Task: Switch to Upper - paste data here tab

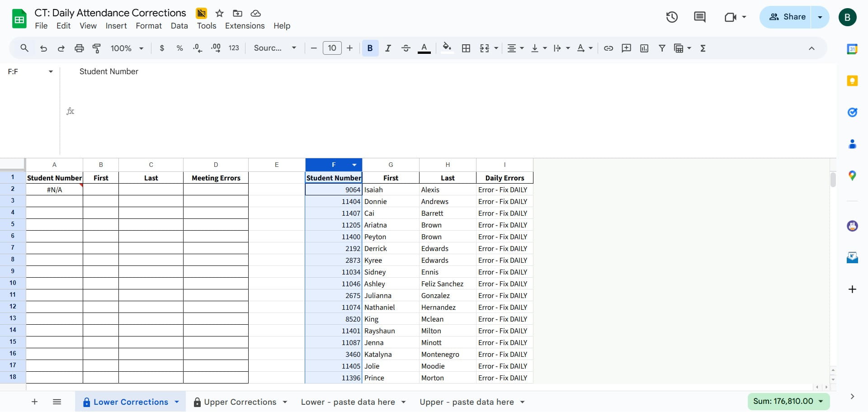Action: [x=467, y=402]
